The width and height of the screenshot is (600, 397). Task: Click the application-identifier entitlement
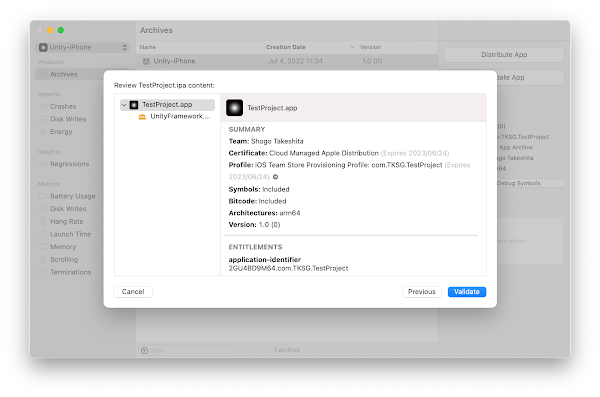point(265,260)
